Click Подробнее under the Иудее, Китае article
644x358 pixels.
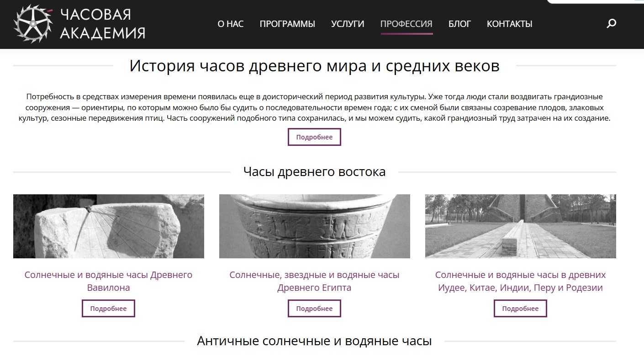click(x=520, y=309)
